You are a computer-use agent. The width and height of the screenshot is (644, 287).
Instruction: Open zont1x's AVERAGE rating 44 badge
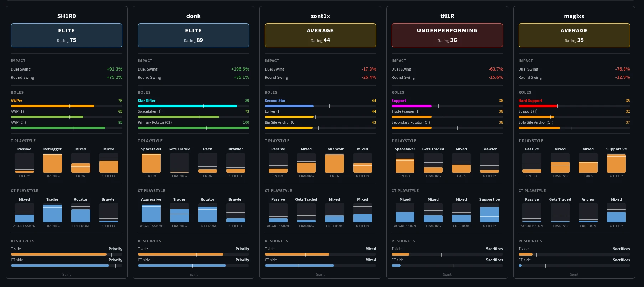pyautogui.click(x=320, y=35)
